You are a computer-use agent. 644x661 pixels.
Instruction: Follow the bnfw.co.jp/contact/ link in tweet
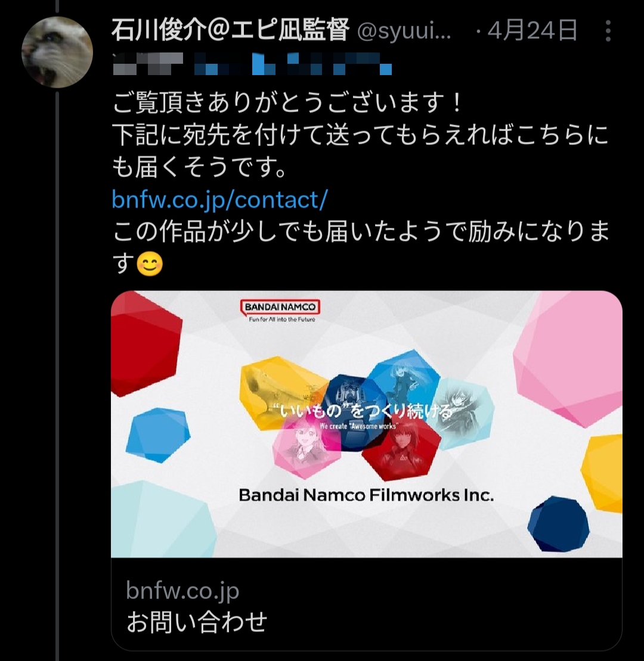pyautogui.click(x=219, y=200)
